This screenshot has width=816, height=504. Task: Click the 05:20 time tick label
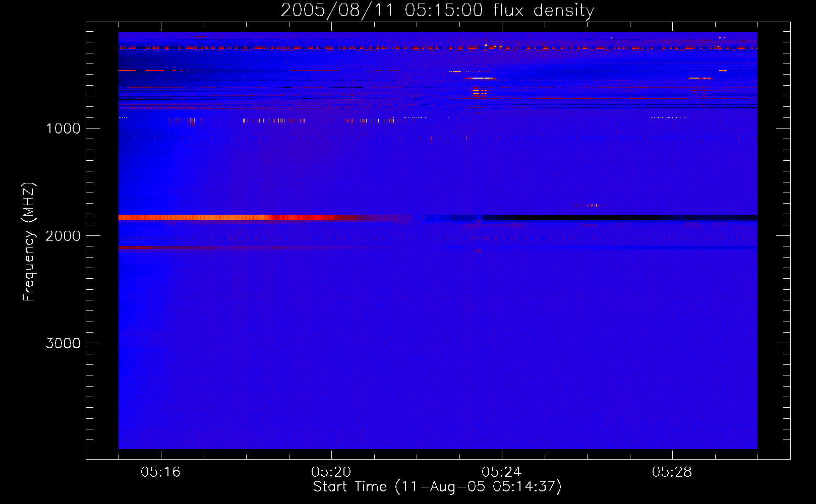pyautogui.click(x=331, y=472)
